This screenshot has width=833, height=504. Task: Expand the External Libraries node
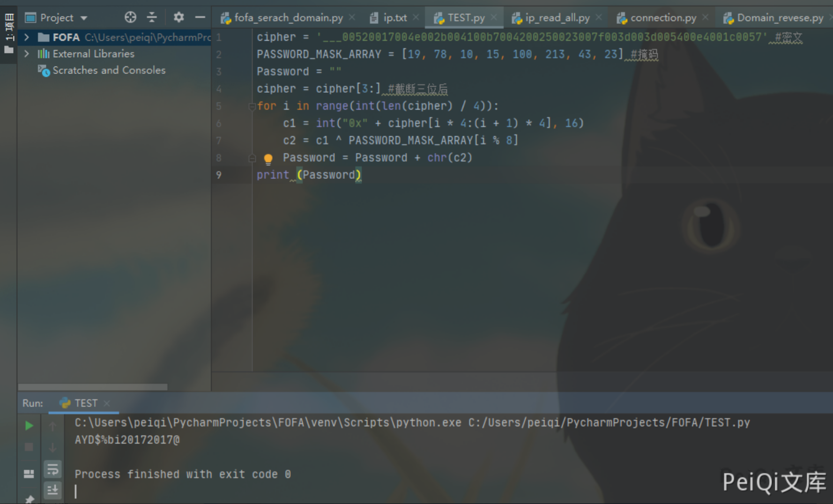point(27,54)
